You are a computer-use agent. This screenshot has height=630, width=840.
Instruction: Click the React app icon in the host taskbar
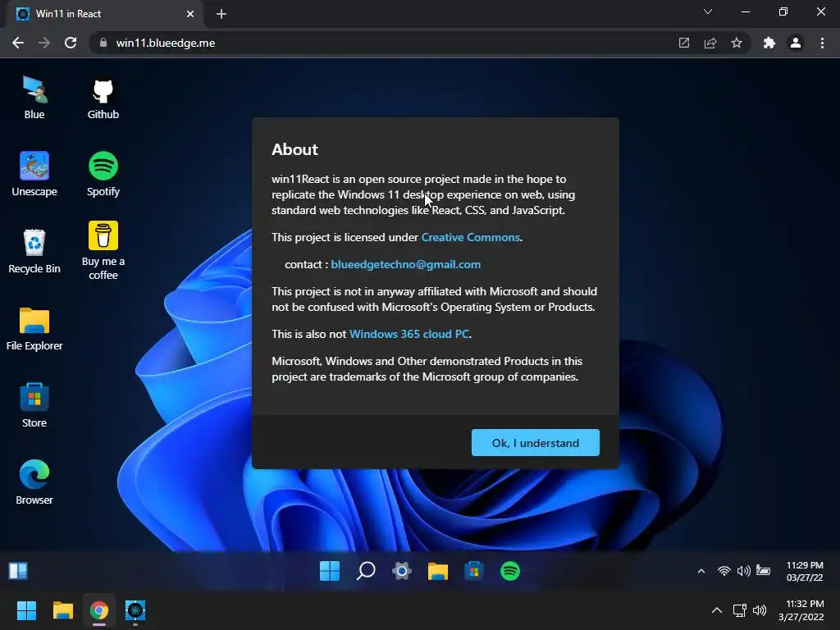tap(135, 610)
